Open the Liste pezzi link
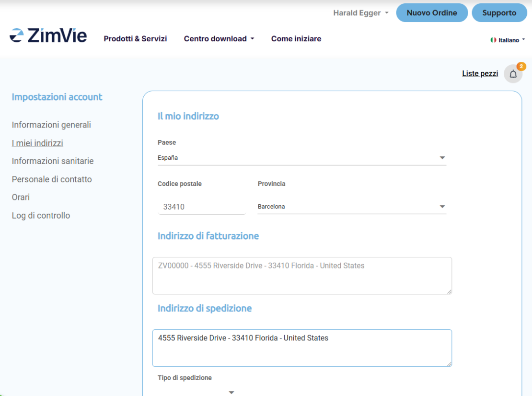Image resolution: width=532 pixels, height=396 pixels. (x=480, y=73)
